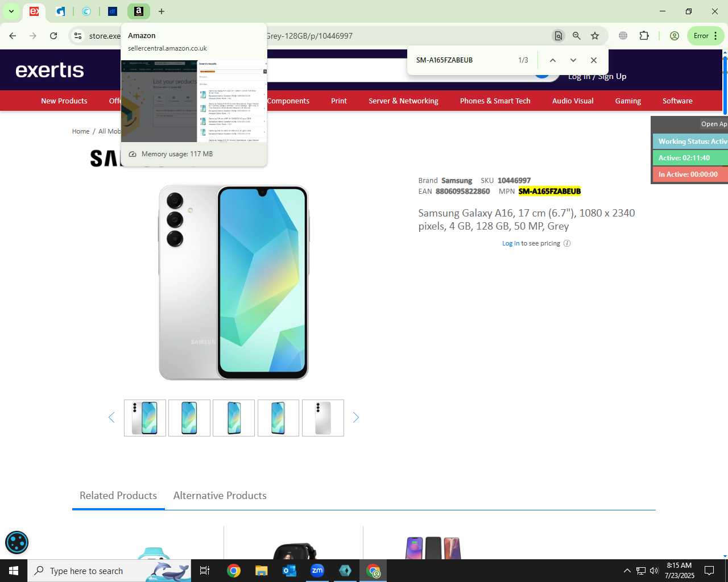Open the Extensions puzzle icon
728x582 pixels.
pyautogui.click(x=644, y=36)
